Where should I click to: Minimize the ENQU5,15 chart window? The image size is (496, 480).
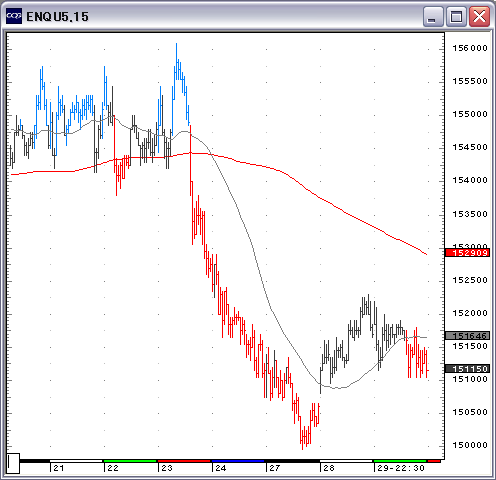[x=433, y=16]
